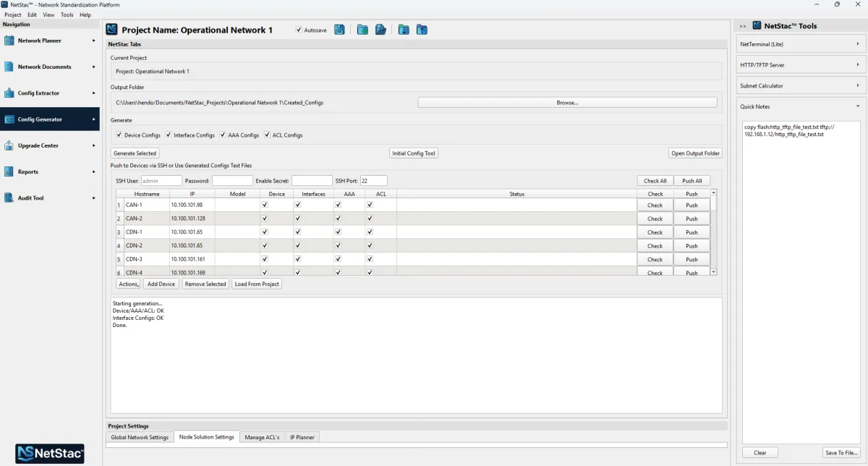Toggle the Autosave checkbox
Image resolution: width=868 pixels, height=466 pixels.
pos(299,30)
